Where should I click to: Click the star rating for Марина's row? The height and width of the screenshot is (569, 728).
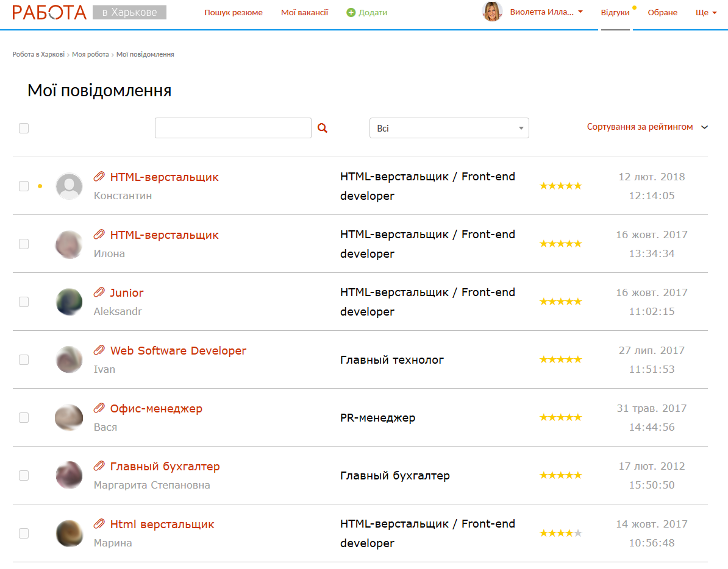point(560,533)
